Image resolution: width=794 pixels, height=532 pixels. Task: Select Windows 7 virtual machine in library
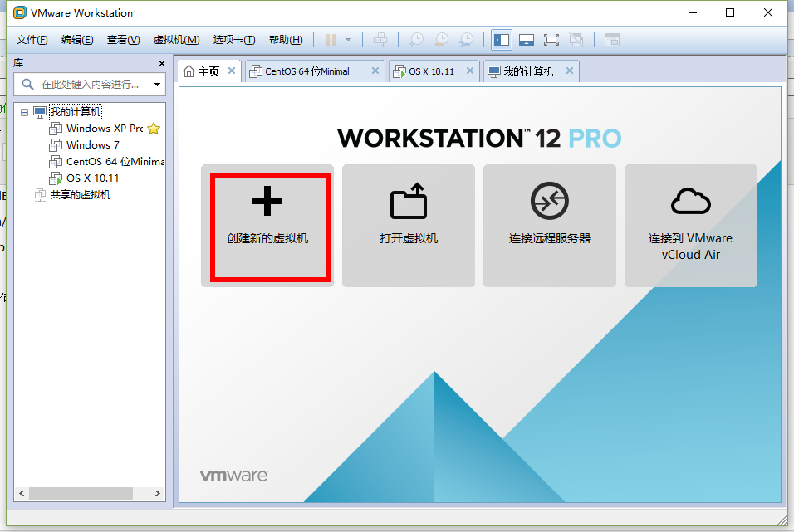pos(93,145)
